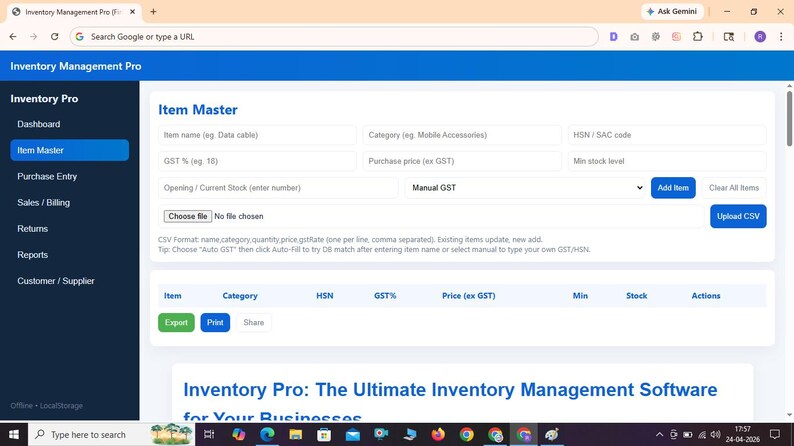This screenshot has height=446, width=794.
Task: Expand the Manual GST dropdown
Action: pos(525,188)
